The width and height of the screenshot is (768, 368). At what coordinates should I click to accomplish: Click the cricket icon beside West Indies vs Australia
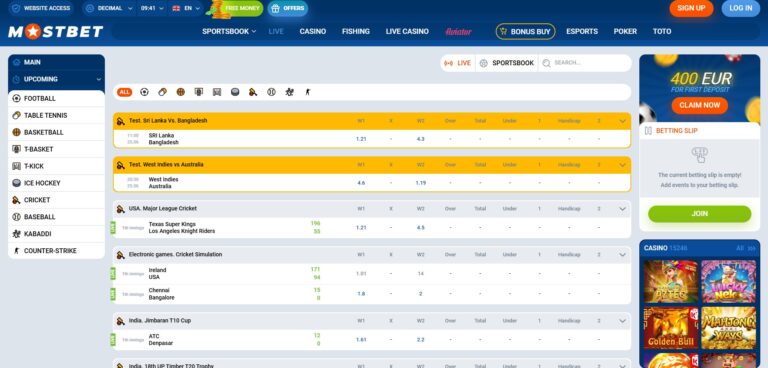pos(120,165)
